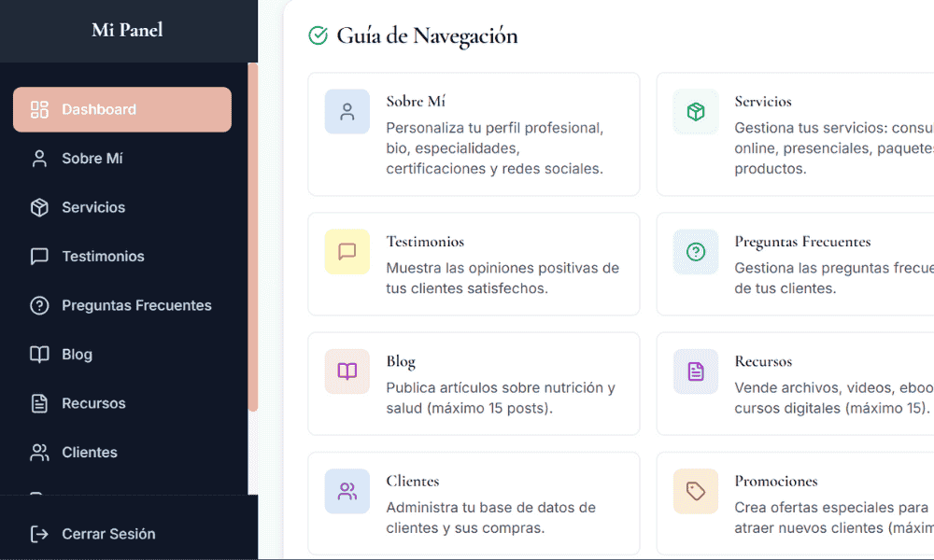Viewport: 934px width, 560px height.
Task: Click the logout arrow icon near Cerrar Sesión
Action: [x=38, y=534]
